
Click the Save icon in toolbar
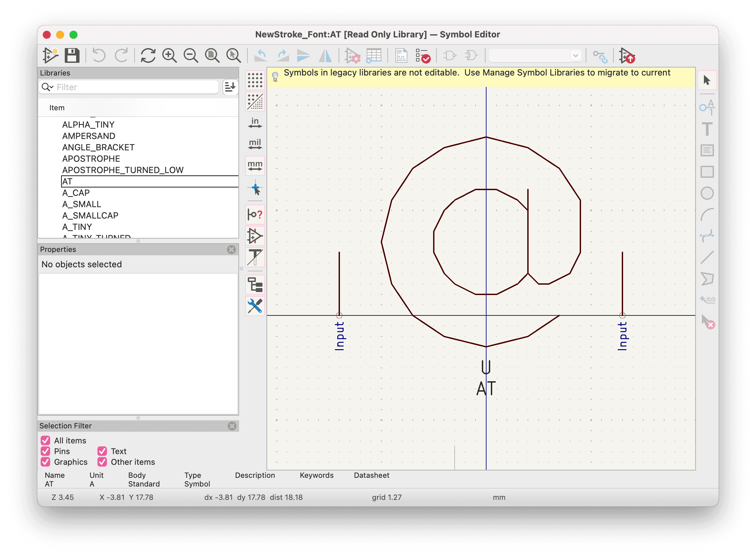(x=72, y=55)
